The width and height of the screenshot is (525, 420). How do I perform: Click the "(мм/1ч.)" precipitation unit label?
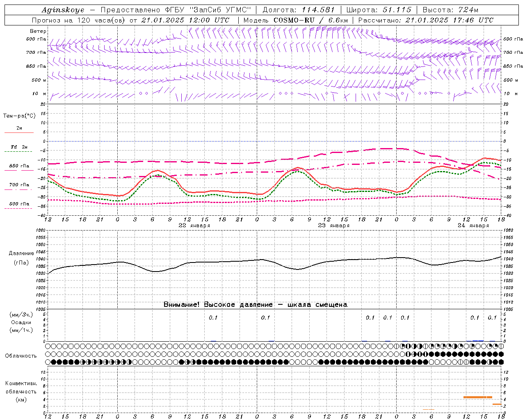[21, 330]
